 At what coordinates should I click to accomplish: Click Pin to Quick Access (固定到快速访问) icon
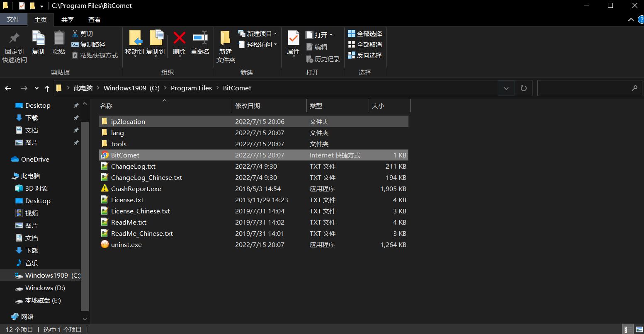tap(15, 39)
